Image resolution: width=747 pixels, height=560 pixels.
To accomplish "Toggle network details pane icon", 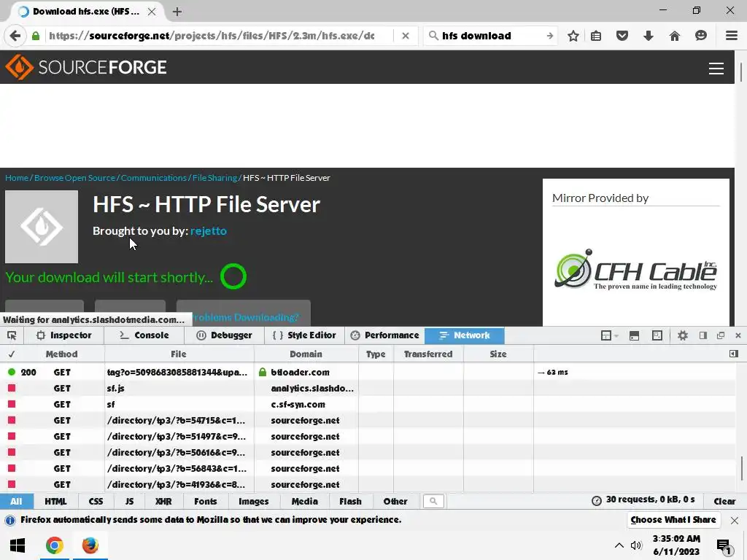I will pos(734,354).
